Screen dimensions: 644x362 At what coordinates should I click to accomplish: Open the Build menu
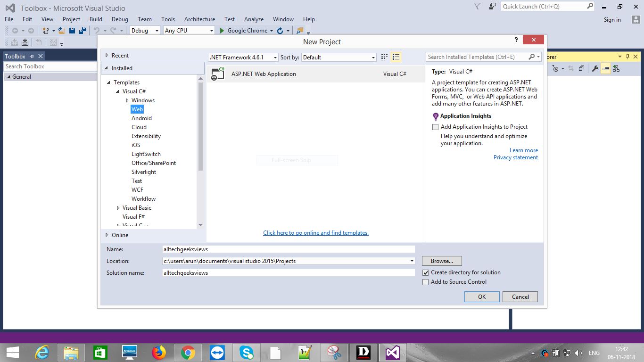coord(96,19)
